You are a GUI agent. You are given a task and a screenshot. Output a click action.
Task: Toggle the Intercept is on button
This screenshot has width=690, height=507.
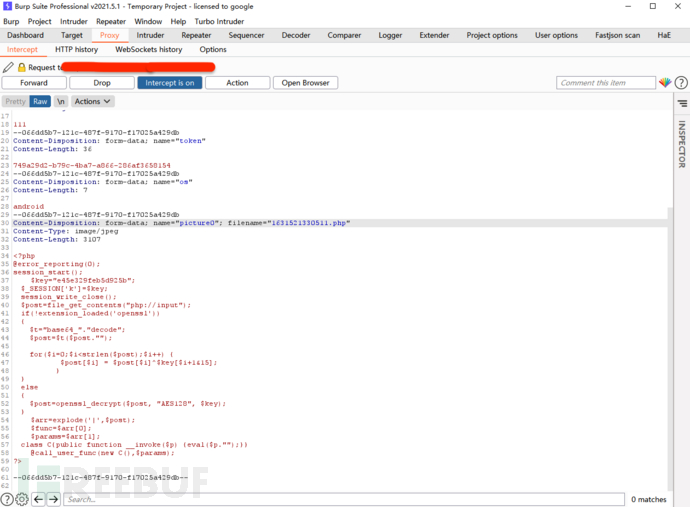point(170,83)
